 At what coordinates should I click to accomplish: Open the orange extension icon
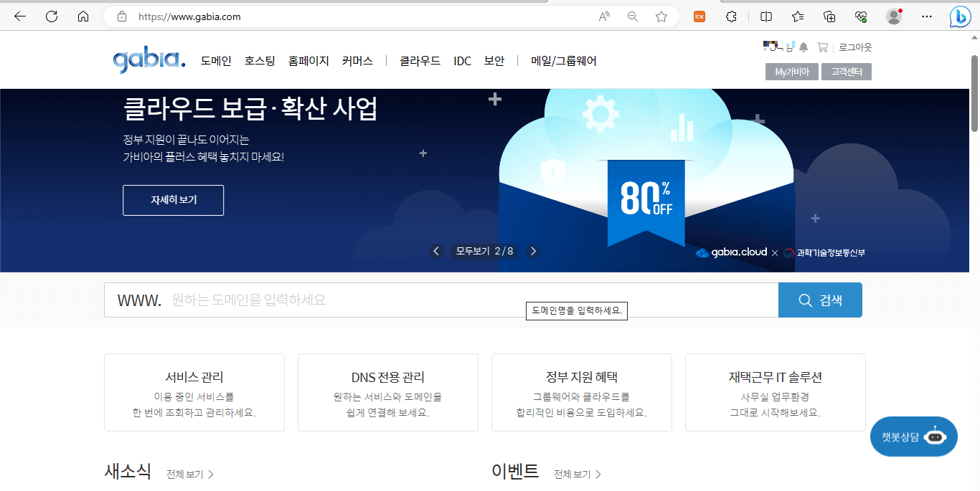point(699,16)
